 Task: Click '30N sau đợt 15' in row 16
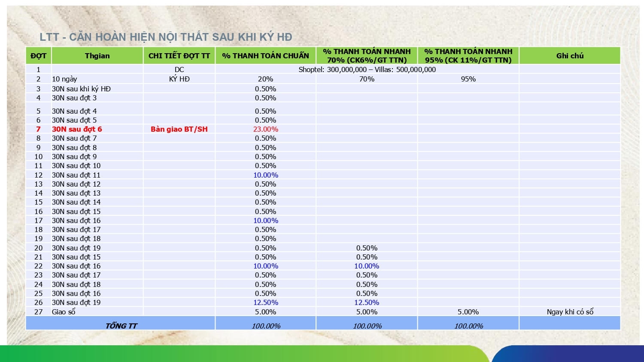(97, 211)
